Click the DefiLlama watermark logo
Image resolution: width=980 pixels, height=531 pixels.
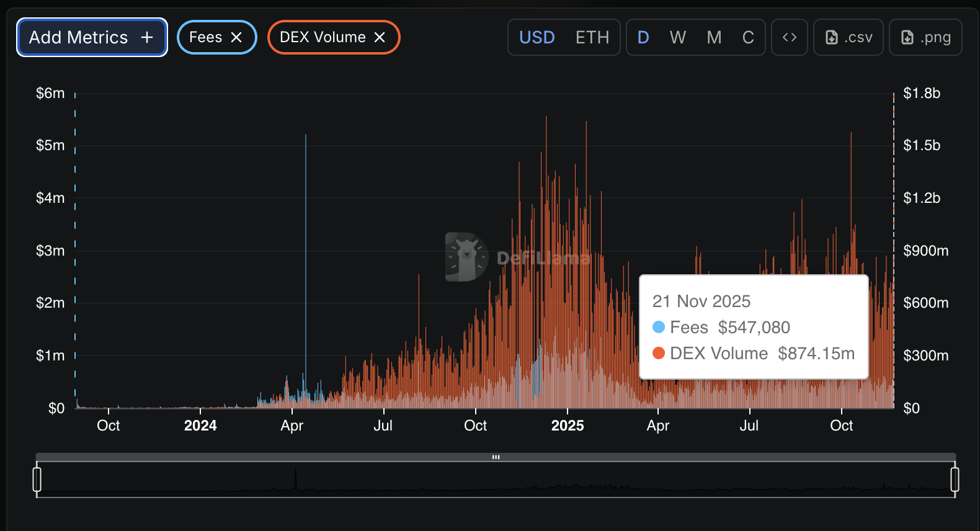(x=466, y=256)
